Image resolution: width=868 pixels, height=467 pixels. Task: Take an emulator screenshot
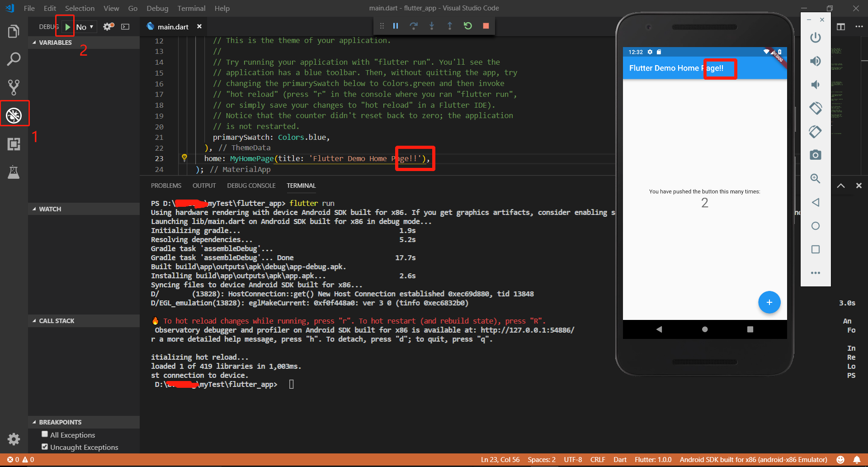[816, 155]
